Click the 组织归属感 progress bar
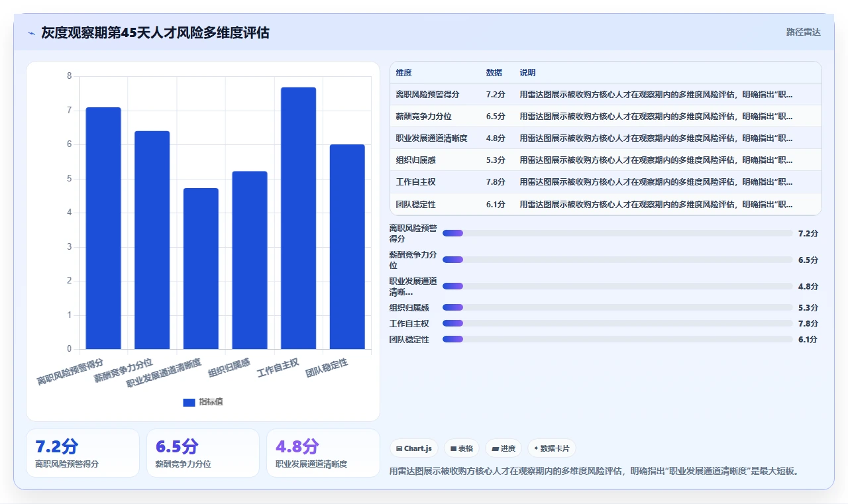 [617, 307]
